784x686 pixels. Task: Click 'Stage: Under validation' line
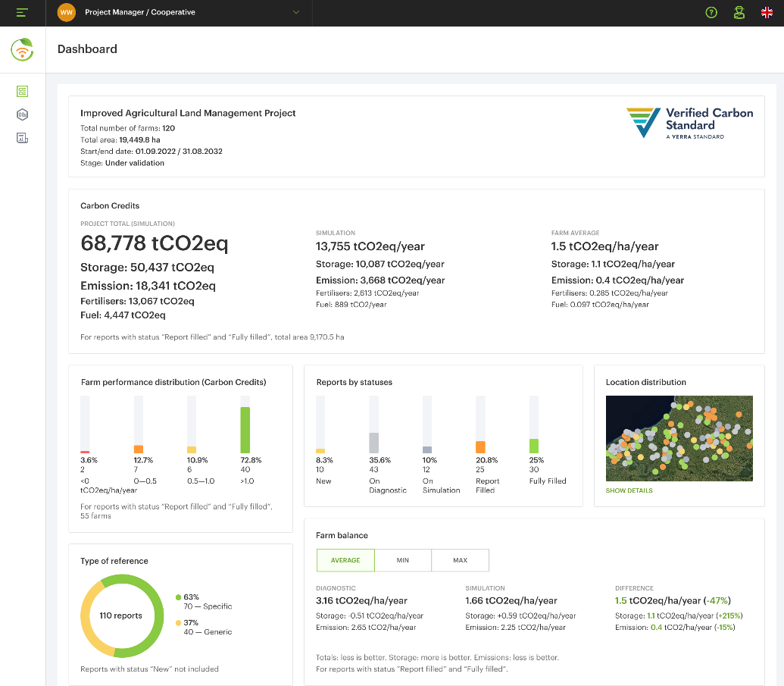123,163
